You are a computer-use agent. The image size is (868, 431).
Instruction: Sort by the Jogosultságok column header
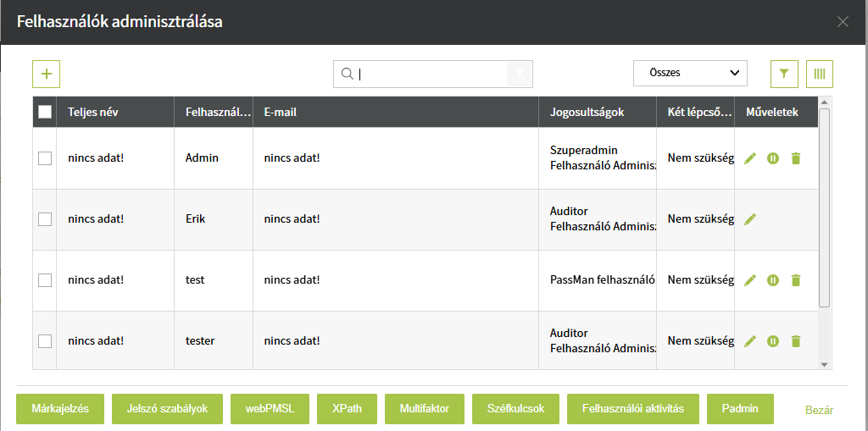click(587, 112)
